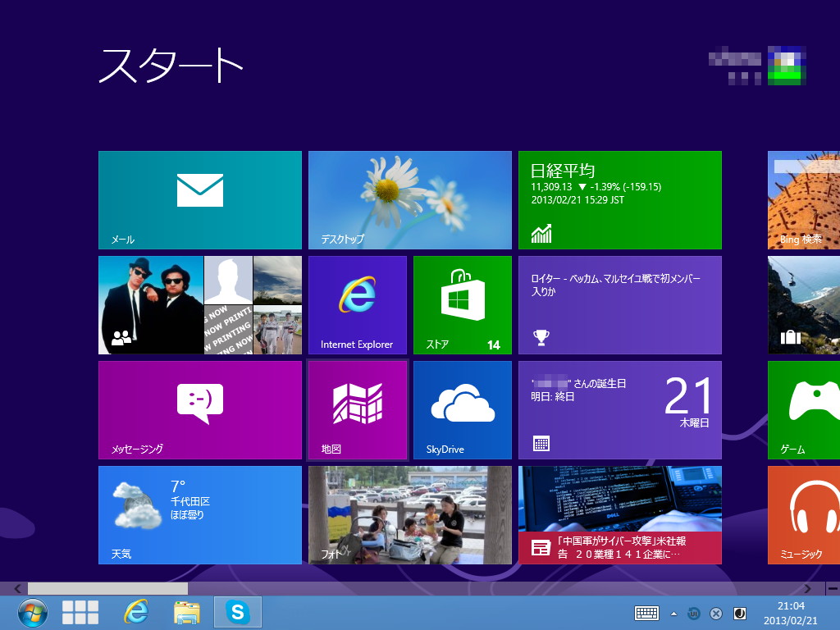840x630 pixels.
Task: Open File Explorer from taskbar
Action: [x=186, y=612]
